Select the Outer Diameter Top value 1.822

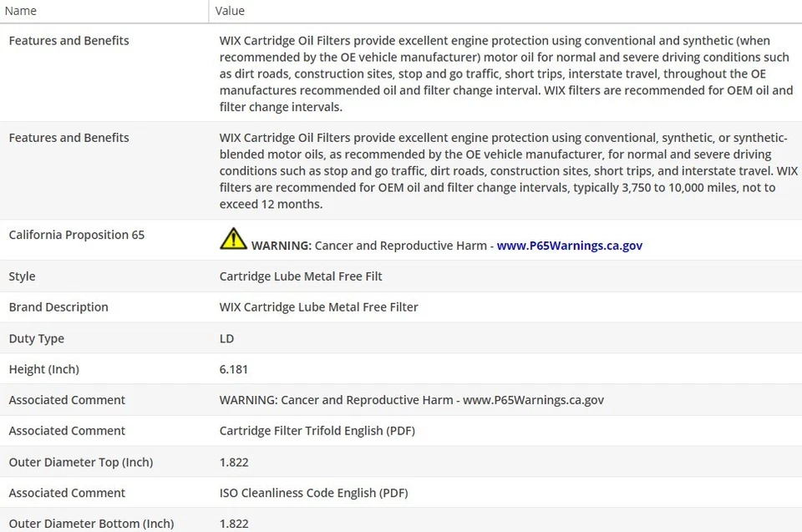[234, 462]
